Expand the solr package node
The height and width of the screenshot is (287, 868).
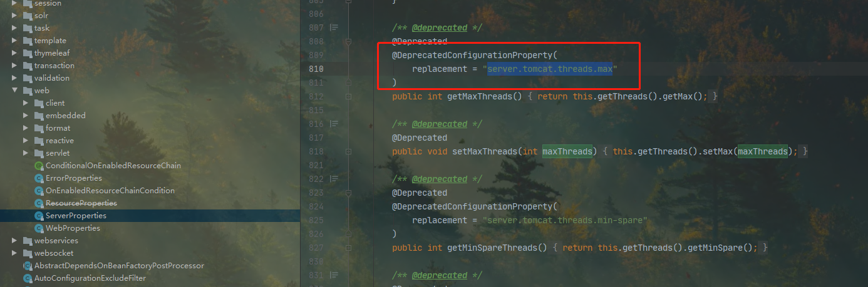(14, 16)
